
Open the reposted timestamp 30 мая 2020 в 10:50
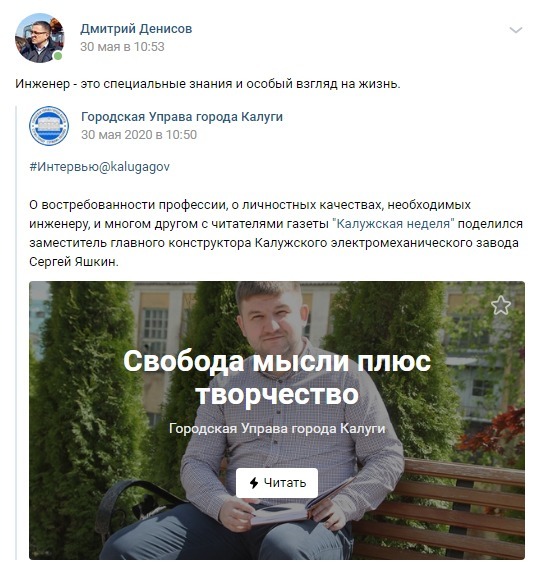[139, 135]
